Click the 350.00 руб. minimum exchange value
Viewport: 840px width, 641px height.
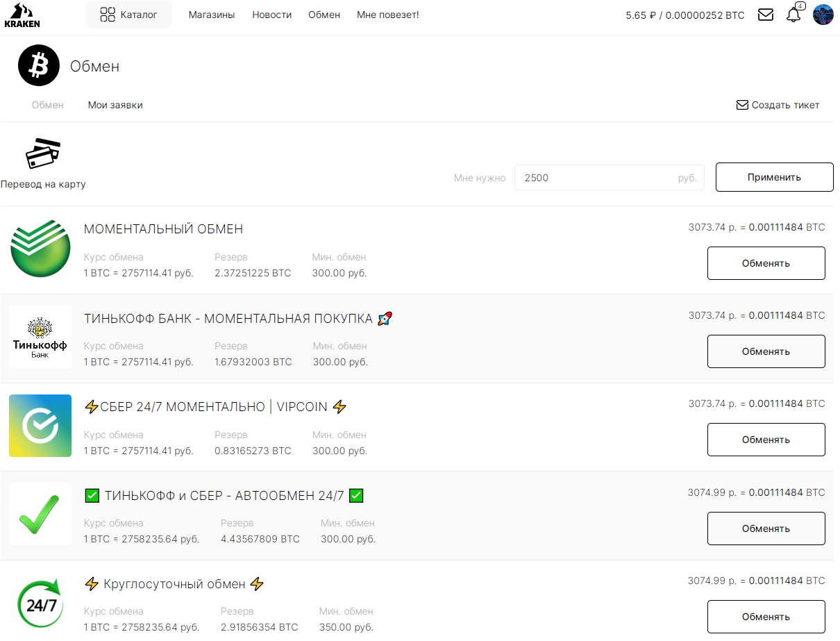[346, 627]
